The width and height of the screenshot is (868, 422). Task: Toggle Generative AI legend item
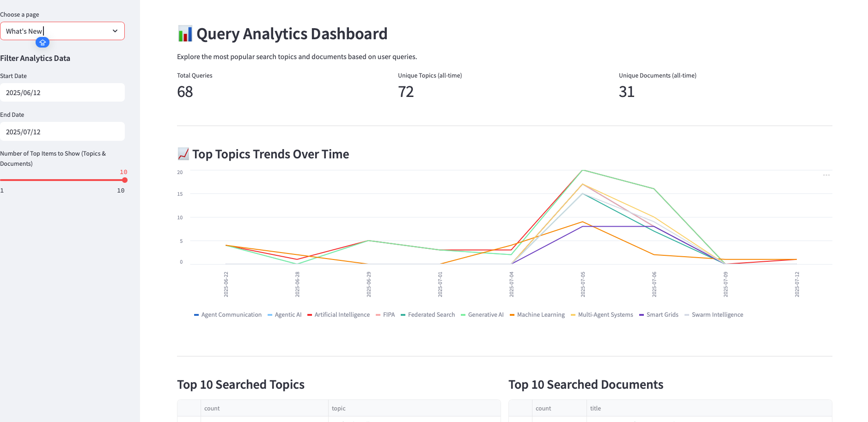point(482,315)
